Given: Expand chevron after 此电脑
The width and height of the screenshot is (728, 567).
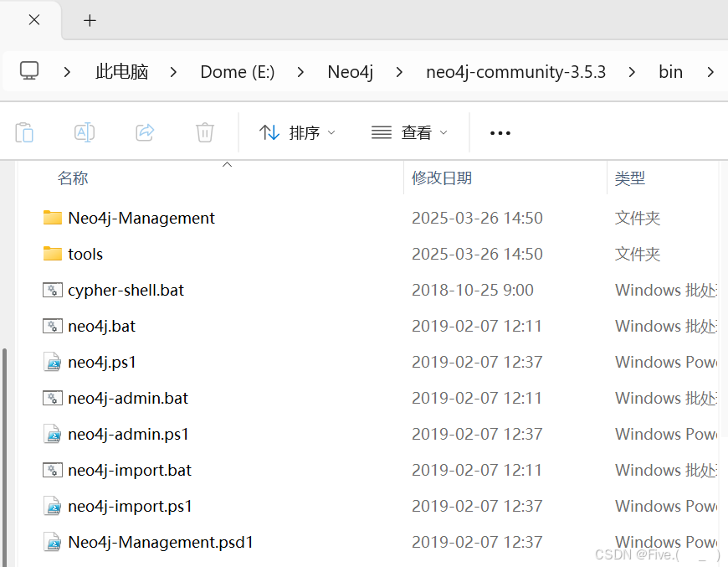Looking at the screenshot, I should (173, 72).
